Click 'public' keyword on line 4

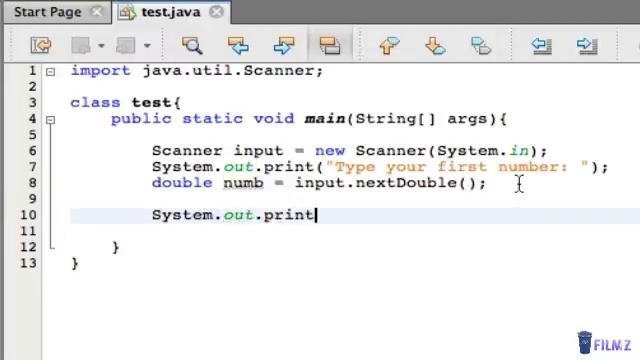[x=141, y=119]
